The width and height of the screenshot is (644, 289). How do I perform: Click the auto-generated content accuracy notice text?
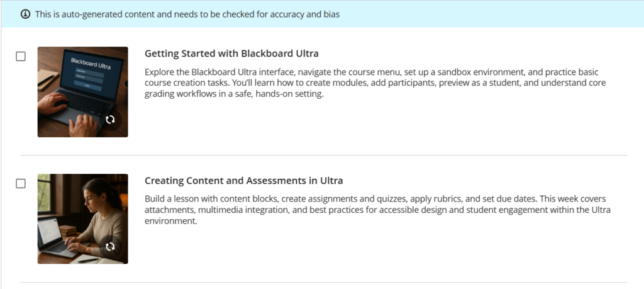(187, 14)
